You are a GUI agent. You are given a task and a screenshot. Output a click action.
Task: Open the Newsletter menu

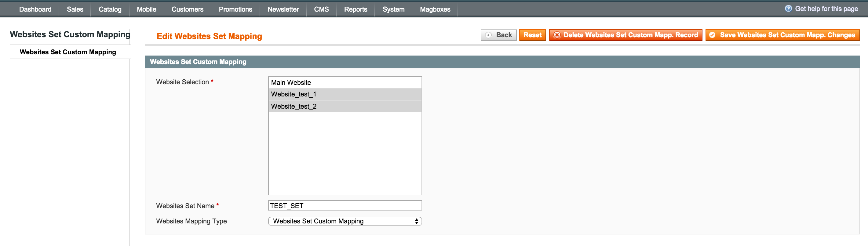283,9
